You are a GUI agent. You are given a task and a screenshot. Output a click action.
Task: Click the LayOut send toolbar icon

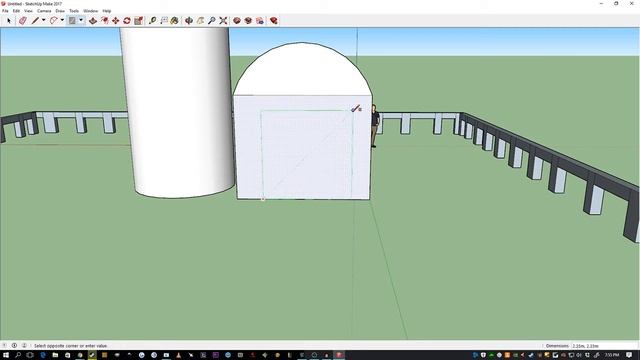point(260,20)
